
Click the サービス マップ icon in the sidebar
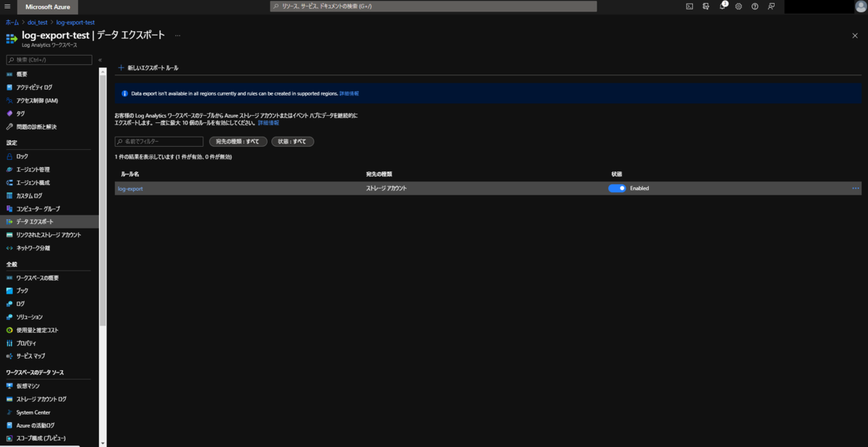point(9,356)
